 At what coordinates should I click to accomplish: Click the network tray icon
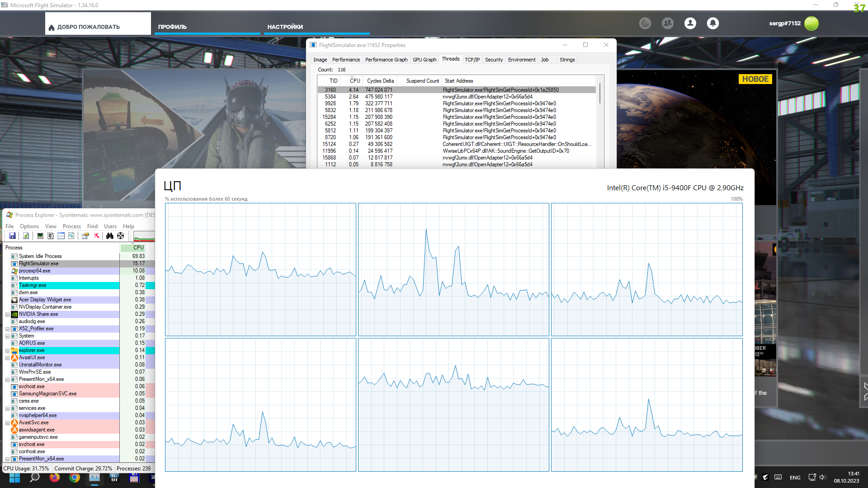point(812,477)
